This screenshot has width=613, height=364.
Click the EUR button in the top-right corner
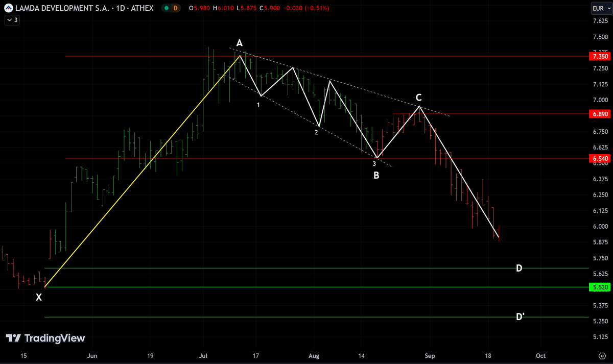pyautogui.click(x=602, y=8)
